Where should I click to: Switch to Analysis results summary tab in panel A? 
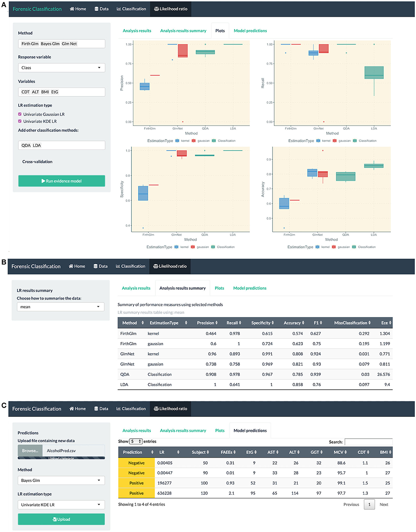tap(183, 31)
